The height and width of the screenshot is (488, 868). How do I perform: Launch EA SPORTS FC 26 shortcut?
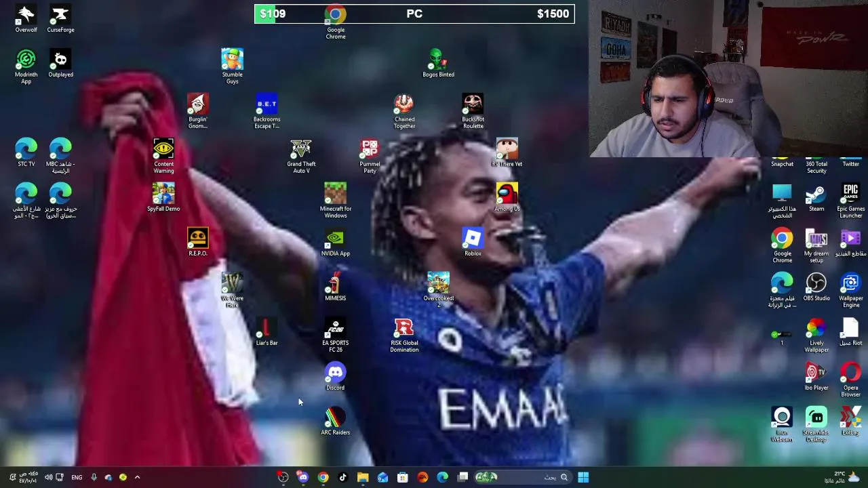click(x=335, y=335)
